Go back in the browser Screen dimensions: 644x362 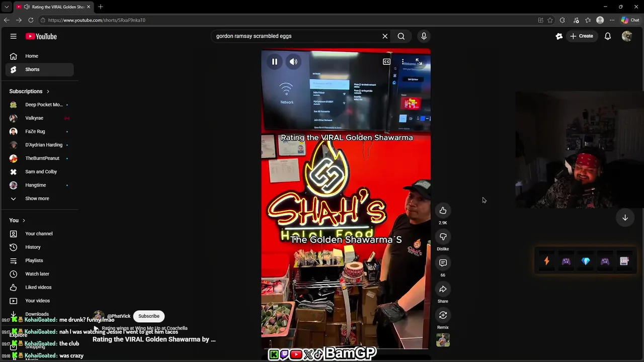tap(7, 20)
